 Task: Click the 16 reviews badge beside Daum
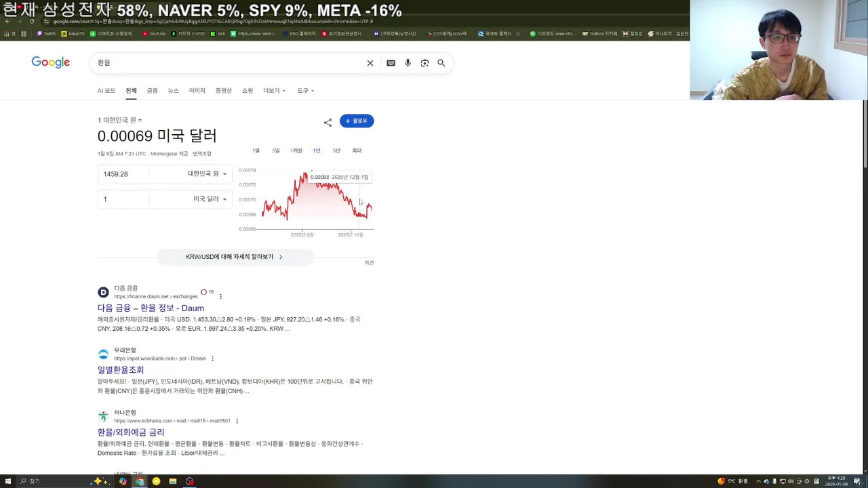point(208,292)
